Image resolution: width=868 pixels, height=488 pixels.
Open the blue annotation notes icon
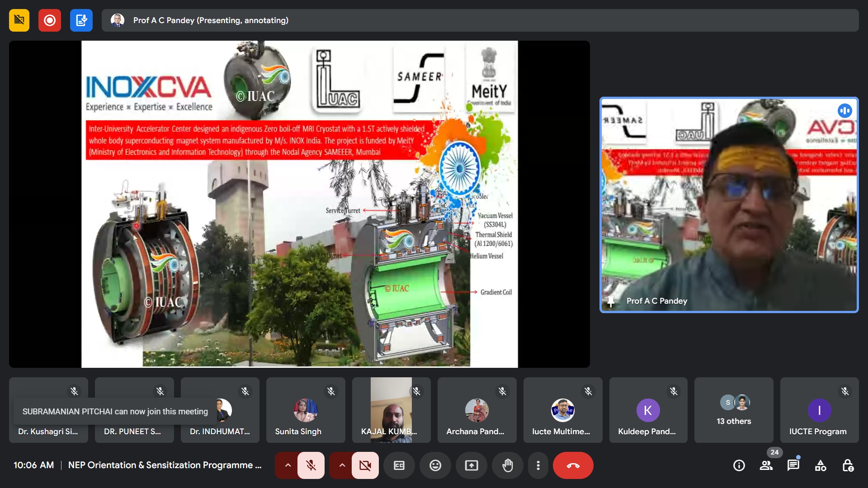click(x=81, y=20)
